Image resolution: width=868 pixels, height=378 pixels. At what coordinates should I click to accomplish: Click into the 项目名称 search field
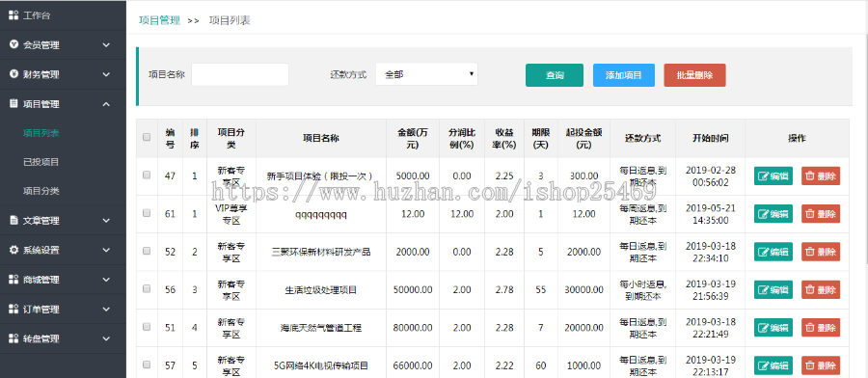(x=240, y=74)
